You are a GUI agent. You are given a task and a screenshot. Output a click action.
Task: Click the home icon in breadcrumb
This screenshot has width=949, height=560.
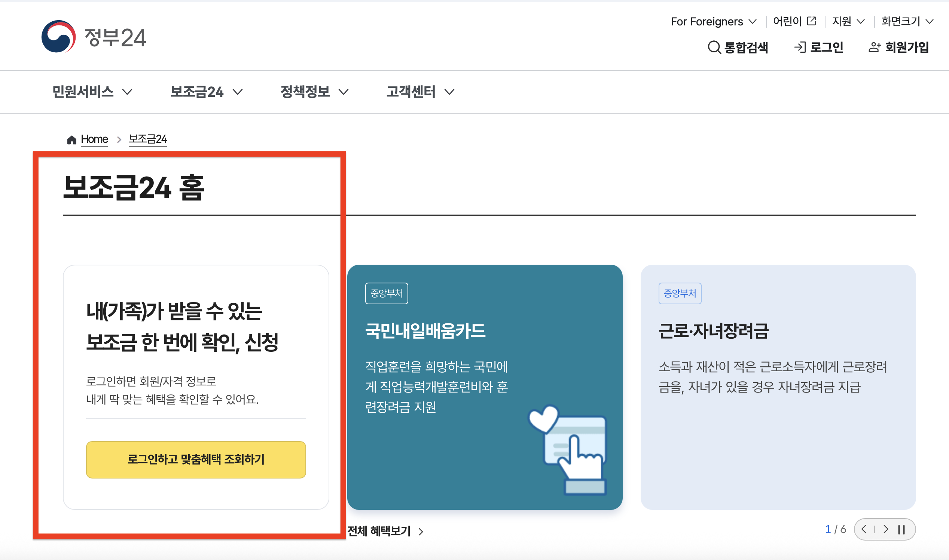pyautogui.click(x=72, y=140)
